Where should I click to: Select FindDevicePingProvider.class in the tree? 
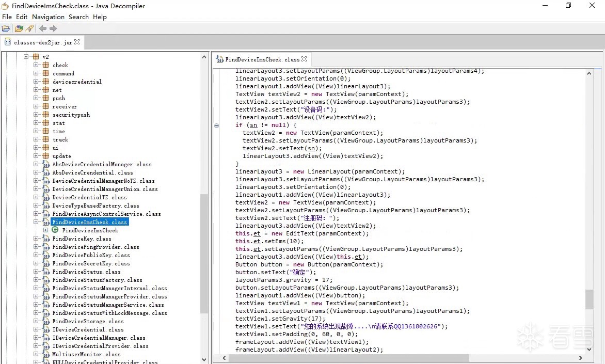coord(95,247)
